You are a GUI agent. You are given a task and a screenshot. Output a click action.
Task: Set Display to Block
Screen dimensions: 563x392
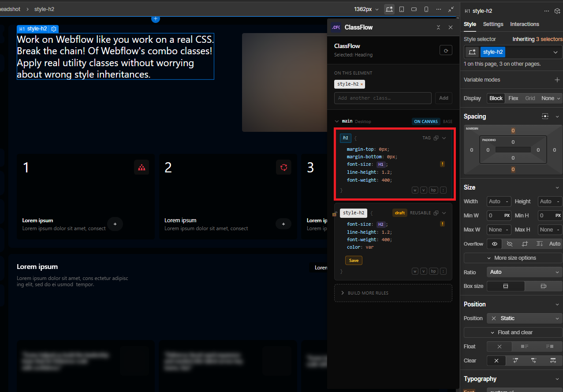[x=496, y=98]
